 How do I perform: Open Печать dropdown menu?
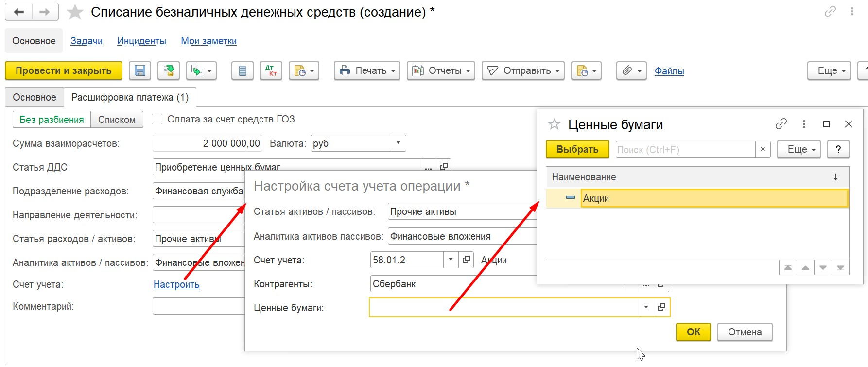[367, 71]
